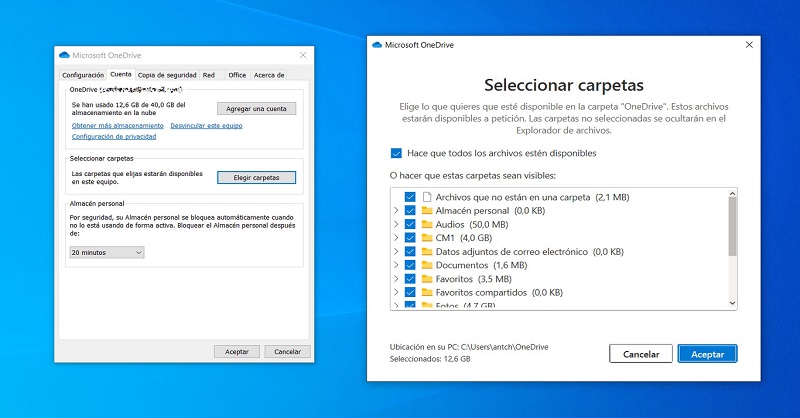The image size is (800, 418).
Task: Uncheck the Audios folder checkbox
Action: click(x=410, y=224)
